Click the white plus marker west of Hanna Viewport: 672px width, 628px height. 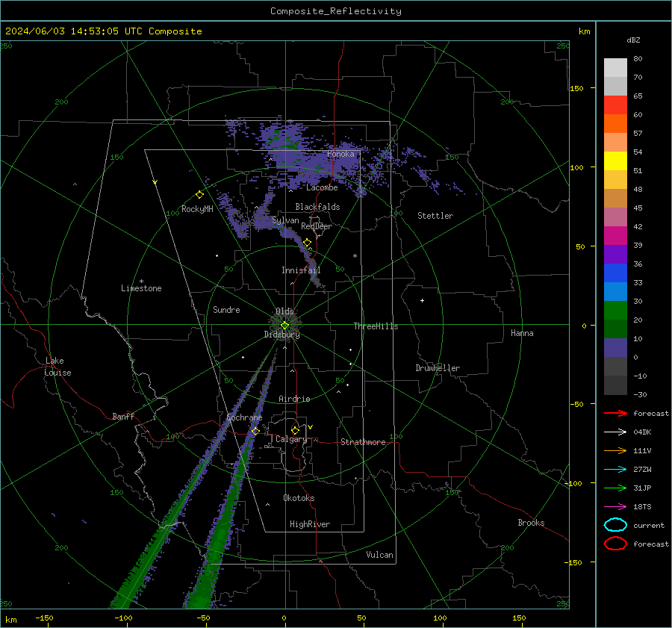422,300
